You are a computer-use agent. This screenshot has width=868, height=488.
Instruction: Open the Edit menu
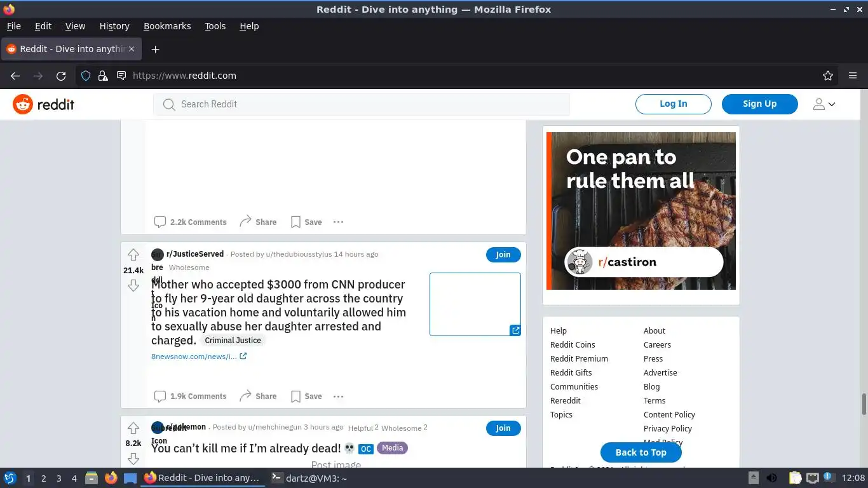point(43,26)
